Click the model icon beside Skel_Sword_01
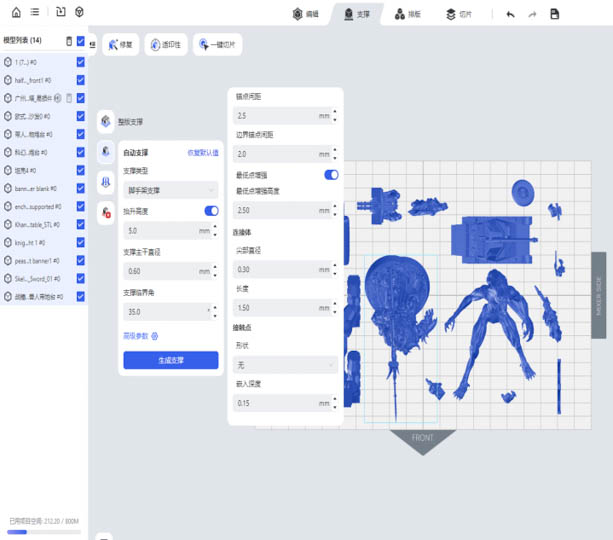The height and width of the screenshot is (540, 613). 8,278
